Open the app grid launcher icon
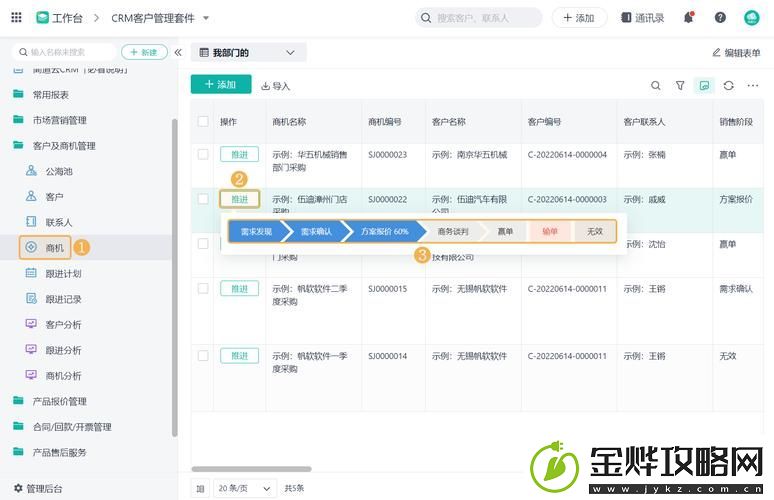This screenshot has width=774, height=500. [x=16, y=18]
